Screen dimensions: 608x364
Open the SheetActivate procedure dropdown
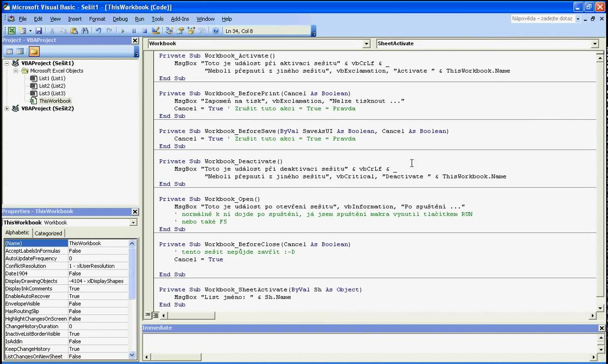coord(595,44)
